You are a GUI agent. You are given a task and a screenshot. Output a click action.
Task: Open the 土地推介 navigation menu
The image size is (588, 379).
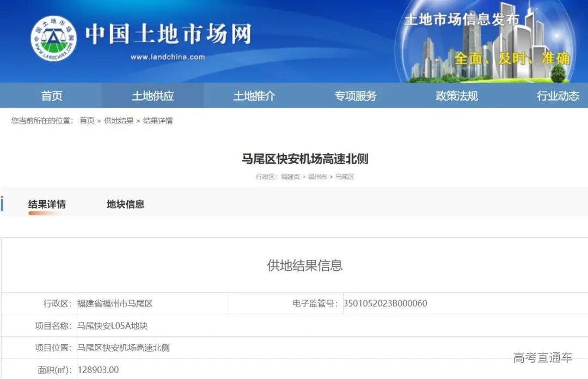point(254,96)
